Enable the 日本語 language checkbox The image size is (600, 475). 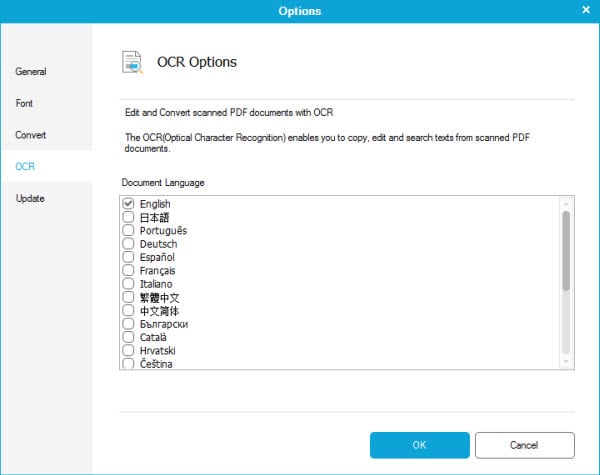point(128,217)
